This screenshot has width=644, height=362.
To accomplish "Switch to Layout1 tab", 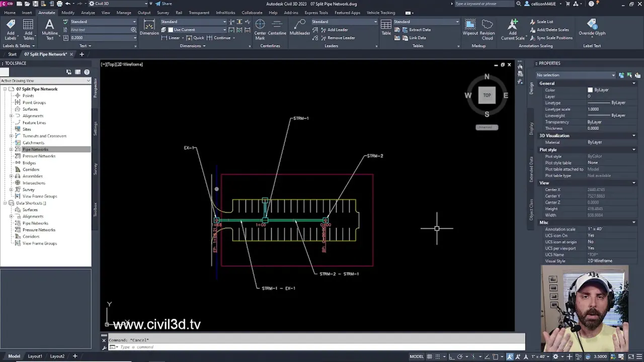I will click(35, 356).
